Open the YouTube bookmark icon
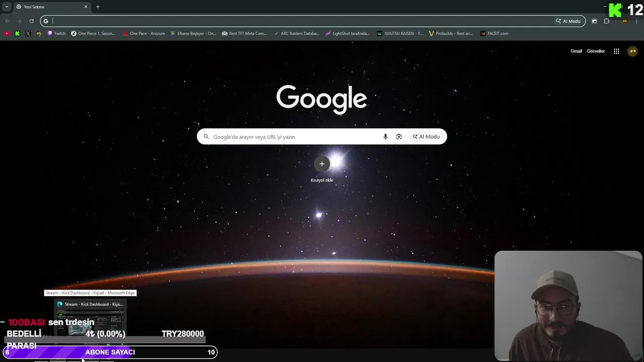 (7, 34)
